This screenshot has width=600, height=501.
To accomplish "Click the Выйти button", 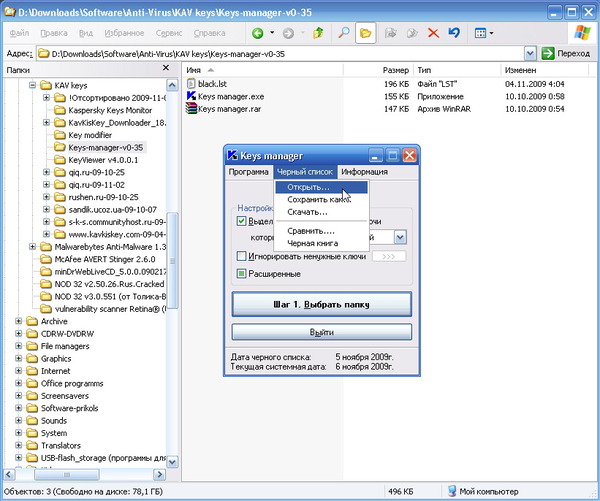I will click(321, 332).
